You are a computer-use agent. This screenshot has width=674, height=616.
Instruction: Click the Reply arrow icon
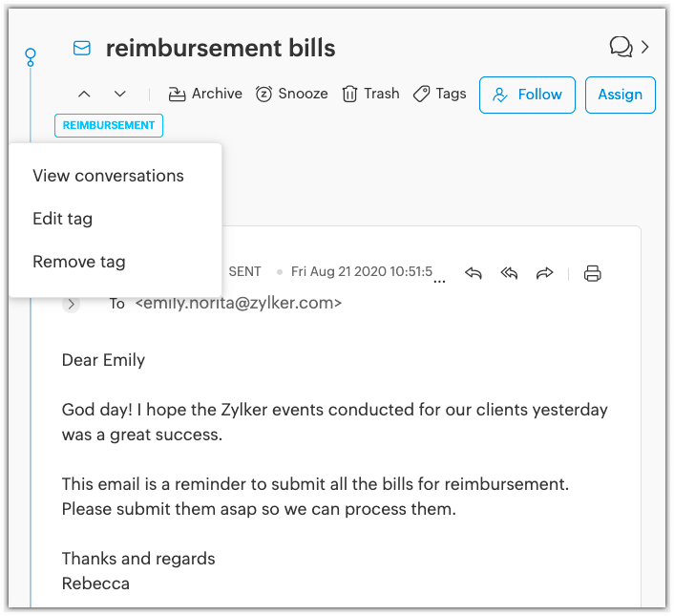click(474, 273)
